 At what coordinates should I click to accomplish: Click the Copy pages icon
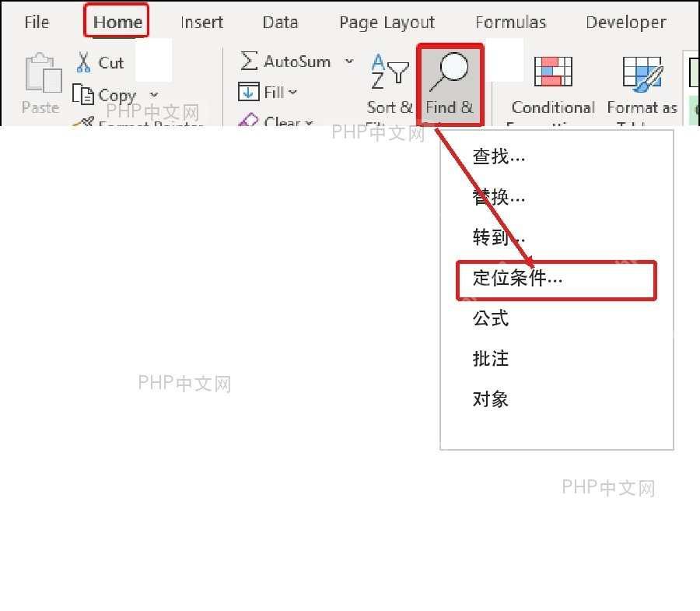click(83, 94)
